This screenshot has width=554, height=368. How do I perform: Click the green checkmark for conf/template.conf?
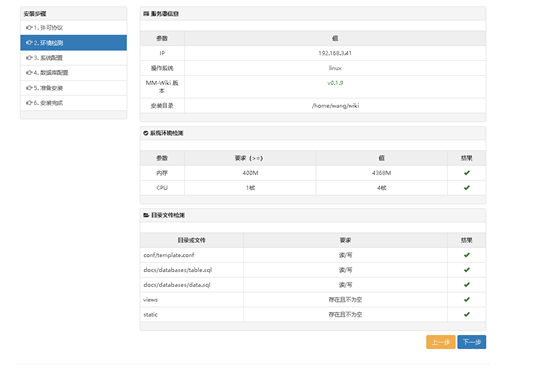pyautogui.click(x=467, y=255)
